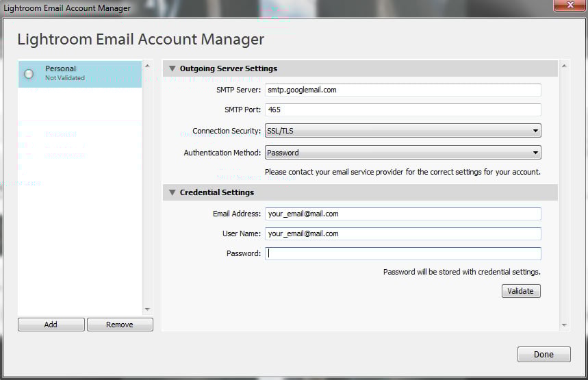Select the Personal account radio button
This screenshot has width=588, height=380.
click(29, 74)
